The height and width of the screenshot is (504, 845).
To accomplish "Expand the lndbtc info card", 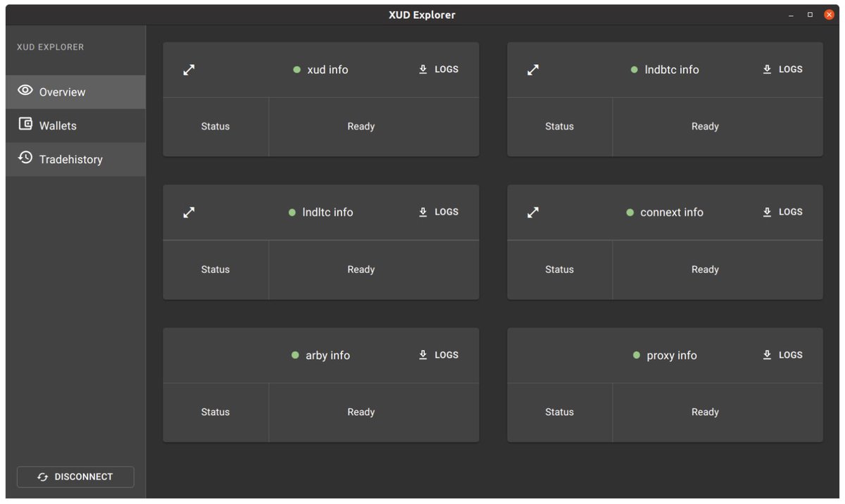I will point(533,70).
